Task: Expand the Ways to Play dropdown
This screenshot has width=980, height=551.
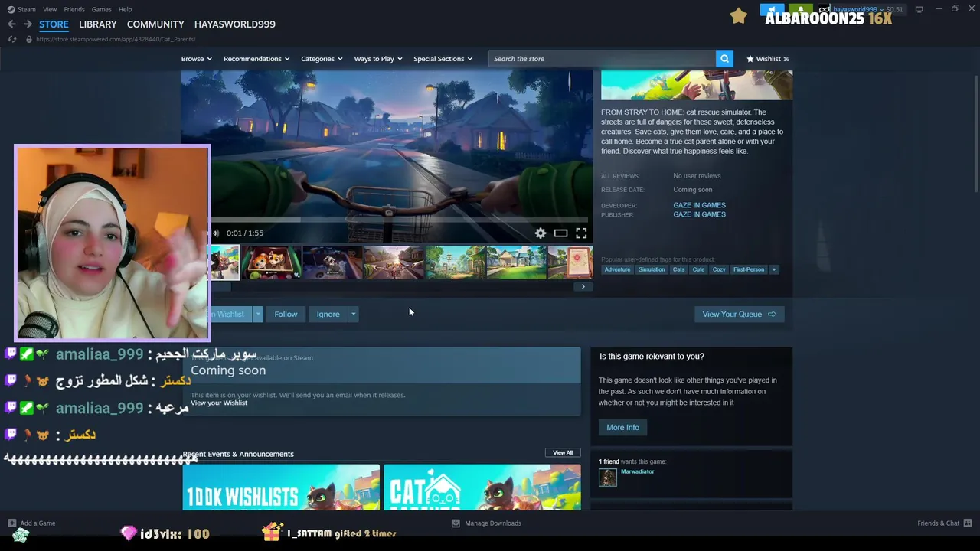Action: click(378, 58)
